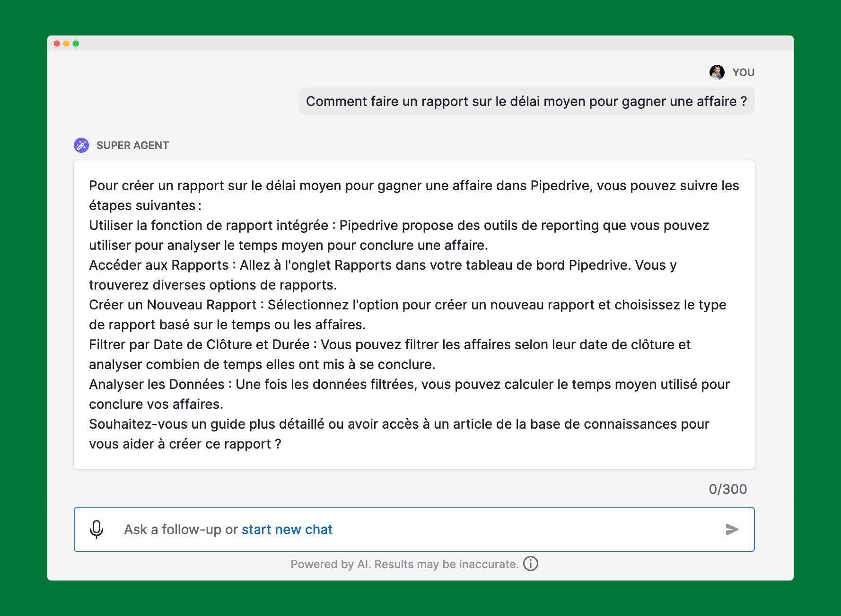841x616 pixels.
Task: Activate the microphone voice input icon
Action: coord(96,529)
